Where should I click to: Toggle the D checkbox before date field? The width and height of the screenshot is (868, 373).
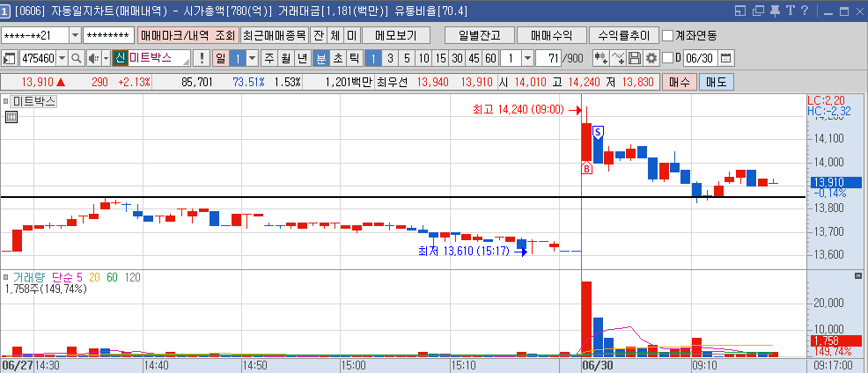tap(668, 58)
